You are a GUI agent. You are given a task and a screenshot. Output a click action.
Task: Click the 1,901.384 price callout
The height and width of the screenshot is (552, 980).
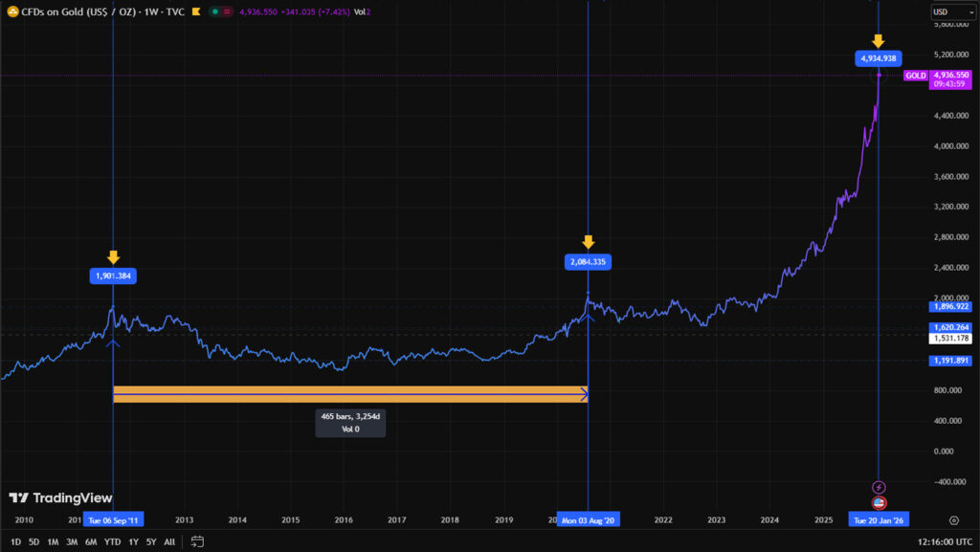[113, 276]
